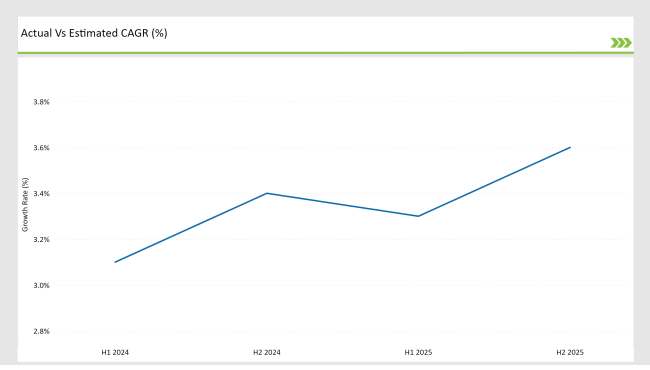Image resolution: width=650 pixels, height=370 pixels.
Task: Click the '3.2%' y-axis label
Action: pos(41,239)
